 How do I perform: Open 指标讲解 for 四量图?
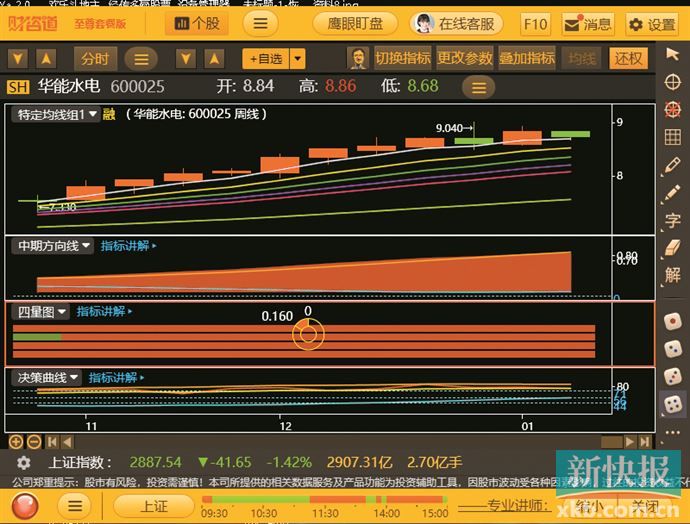pos(104,311)
